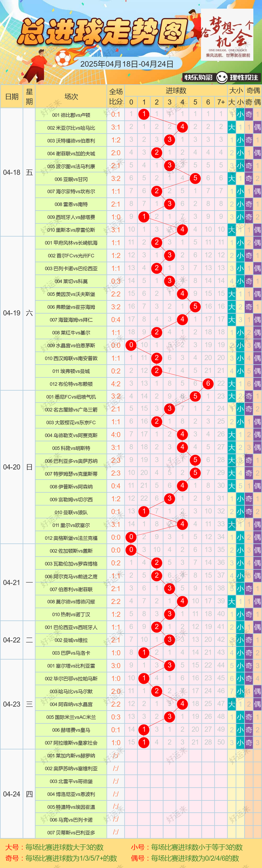The height and width of the screenshot is (868, 262).
Task: Click match 001 莱加内斯vs赫罗纳
Action: pyautogui.click(x=71, y=756)
